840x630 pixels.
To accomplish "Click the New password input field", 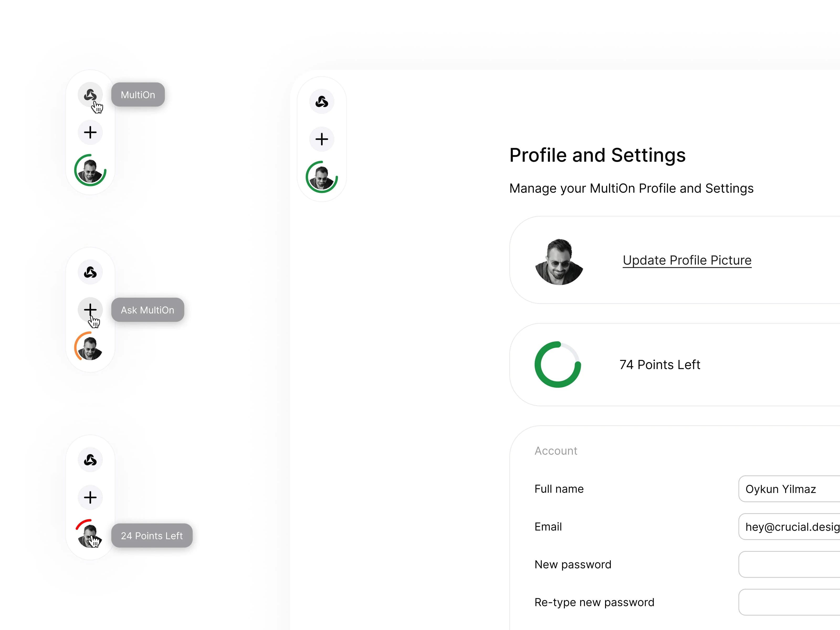I will tap(789, 564).
